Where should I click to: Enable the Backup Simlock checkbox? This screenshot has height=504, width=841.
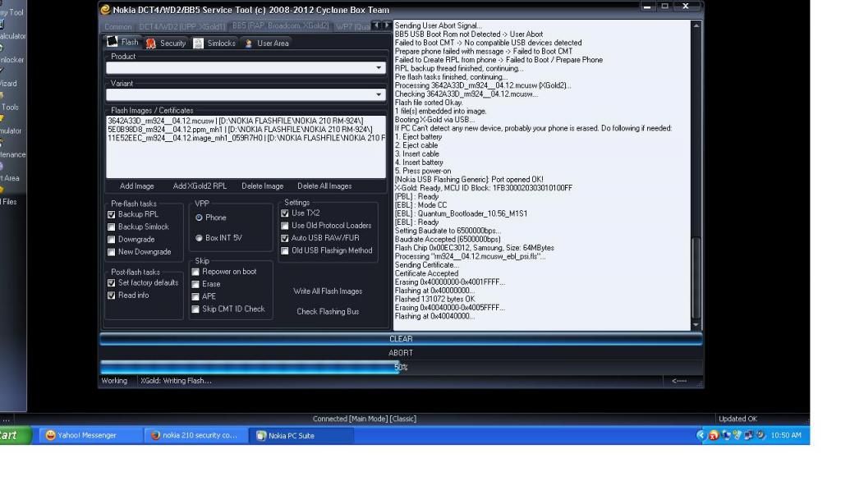click(x=112, y=227)
